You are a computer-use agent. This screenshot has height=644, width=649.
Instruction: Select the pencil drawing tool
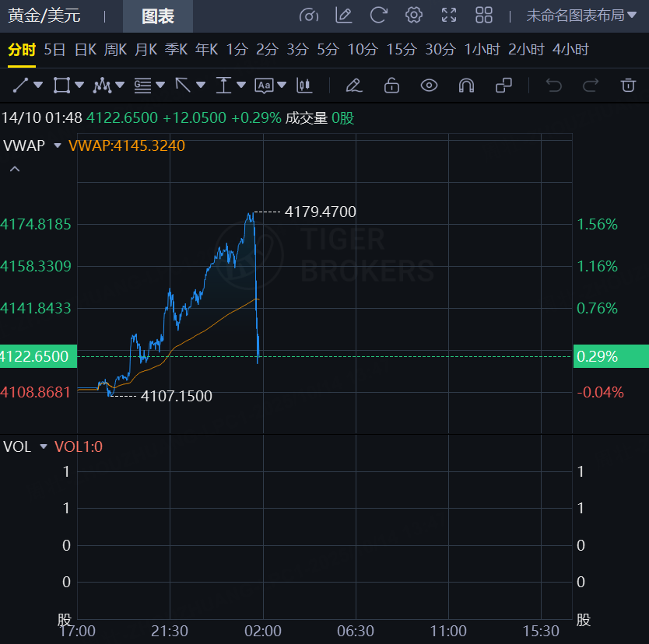coord(353,85)
